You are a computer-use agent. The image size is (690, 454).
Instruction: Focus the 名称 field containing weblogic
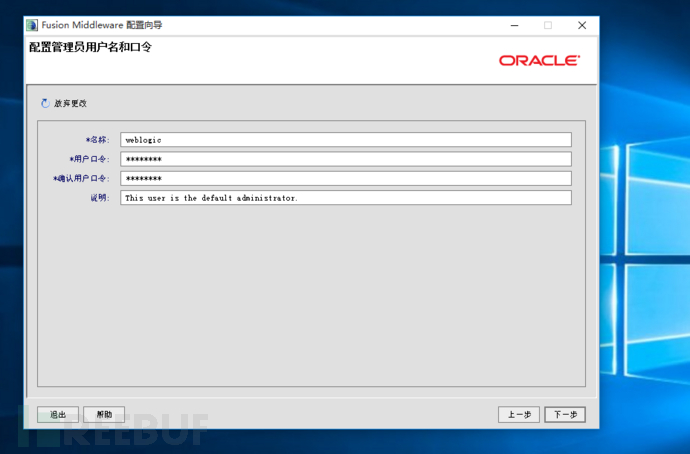pos(346,140)
